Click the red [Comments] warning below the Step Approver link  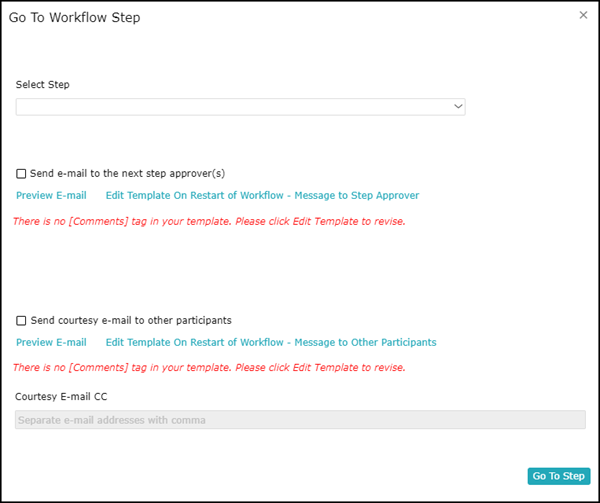pyautogui.click(x=209, y=221)
